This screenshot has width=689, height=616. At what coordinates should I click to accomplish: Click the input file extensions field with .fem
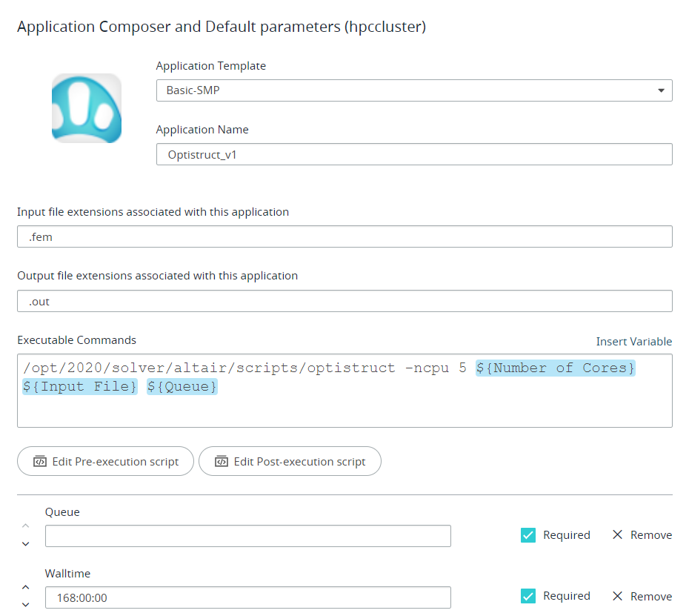(344, 236)
